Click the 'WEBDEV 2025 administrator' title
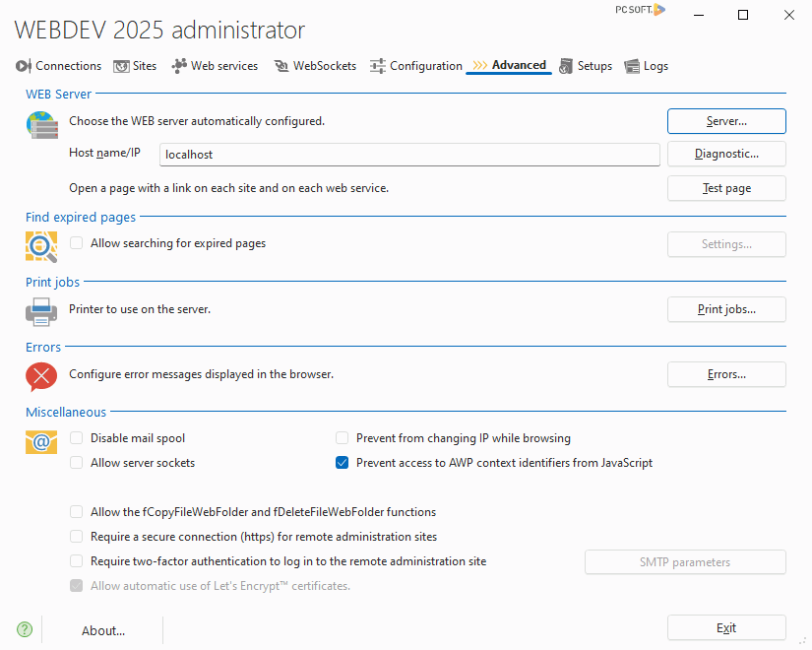The height and width of the screenshot is (650, 812). click(159, 31)
